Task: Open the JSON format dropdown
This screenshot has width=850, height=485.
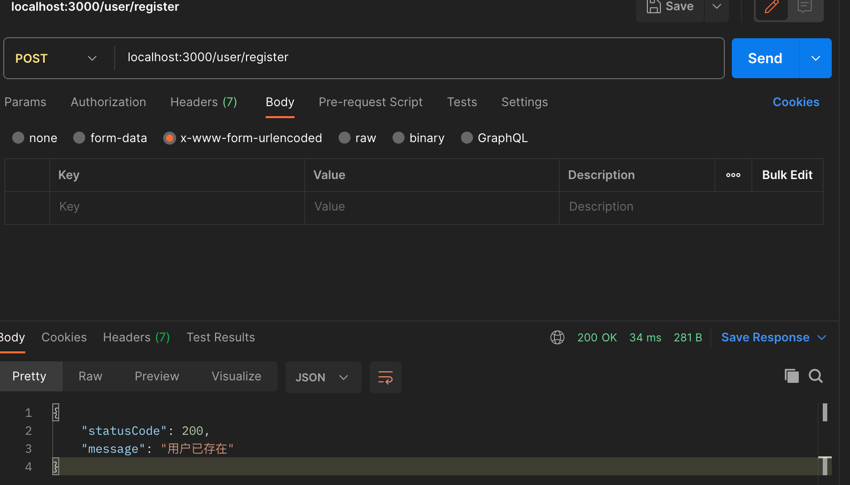Action: tap(323, 377)
